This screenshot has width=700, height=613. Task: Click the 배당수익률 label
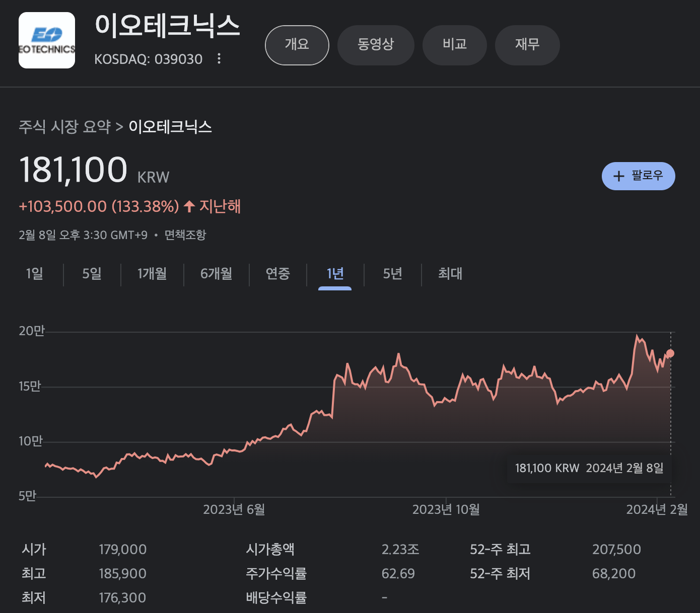click(x=276, y=598)
